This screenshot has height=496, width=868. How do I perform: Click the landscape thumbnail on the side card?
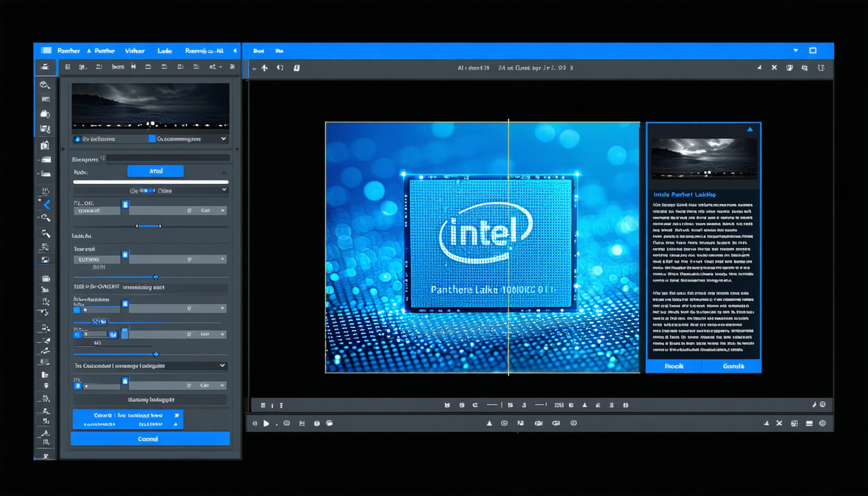click(x=703, y=159)
